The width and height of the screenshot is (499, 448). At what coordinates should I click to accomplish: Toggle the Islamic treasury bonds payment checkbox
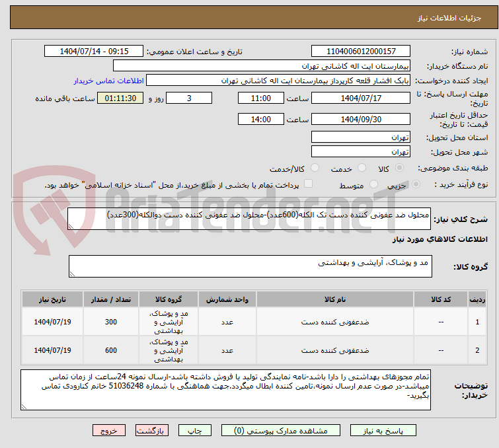(308, 184)
